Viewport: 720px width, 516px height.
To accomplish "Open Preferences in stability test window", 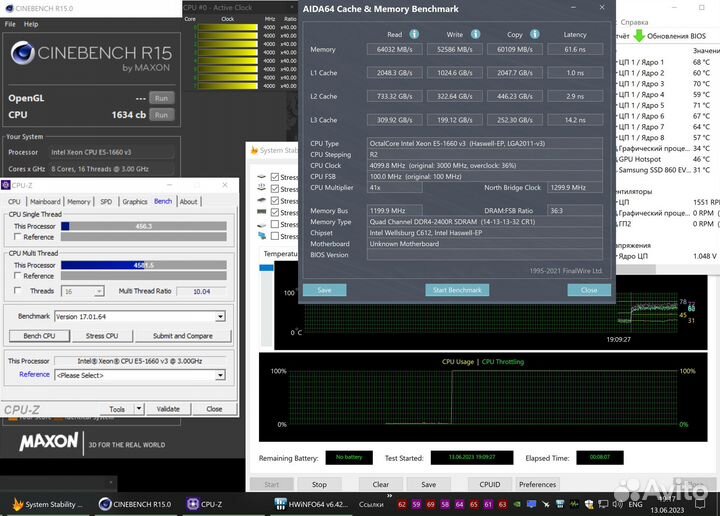I will click(x=537, y=484).
